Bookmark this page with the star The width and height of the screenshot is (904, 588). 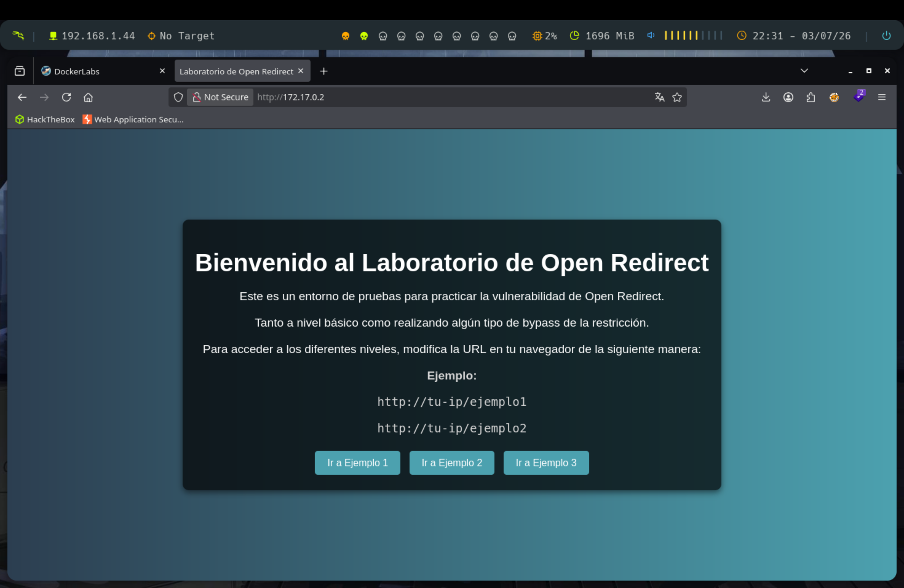677,97
